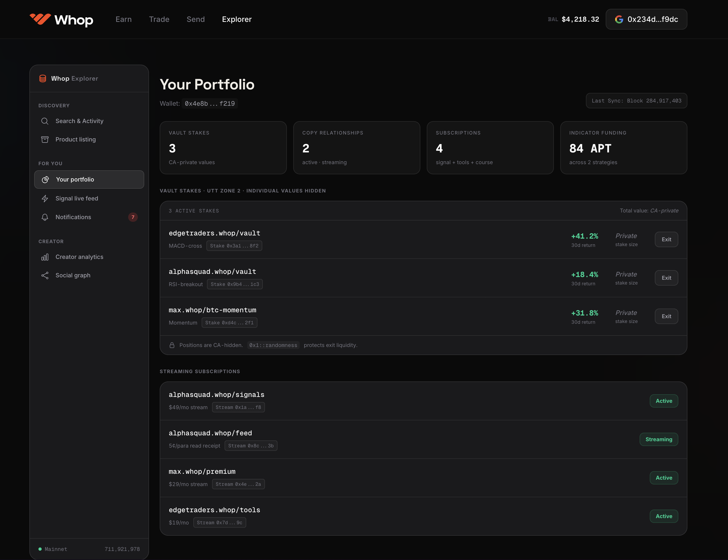Click the Whop logo in the header
728x560 pixels.
61,20
